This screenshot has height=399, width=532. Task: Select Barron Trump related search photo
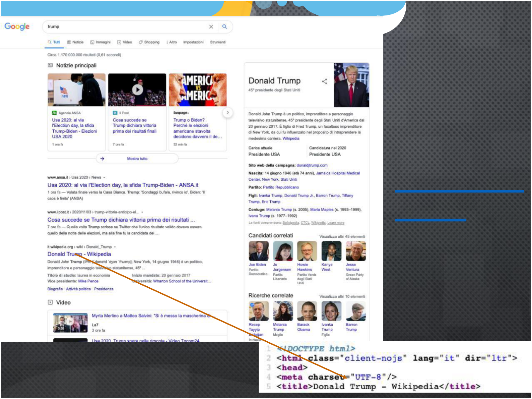pyautogui.click(x=356, y=311)
